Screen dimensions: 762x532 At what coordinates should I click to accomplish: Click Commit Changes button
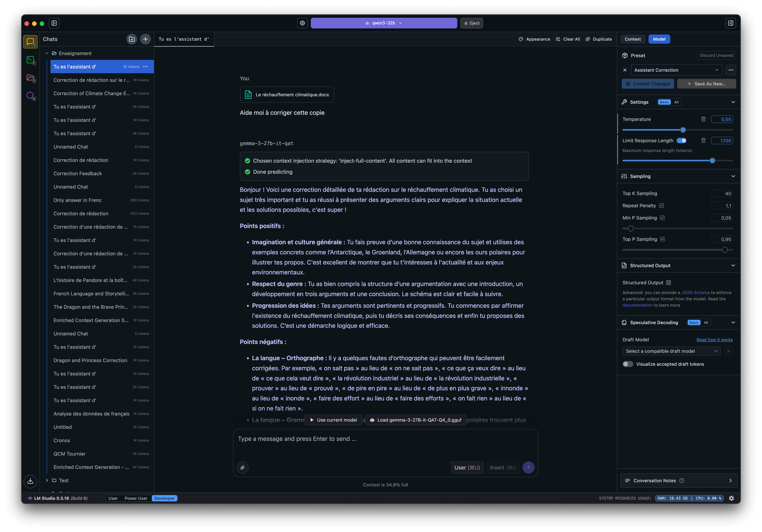[x=648, y=84]
